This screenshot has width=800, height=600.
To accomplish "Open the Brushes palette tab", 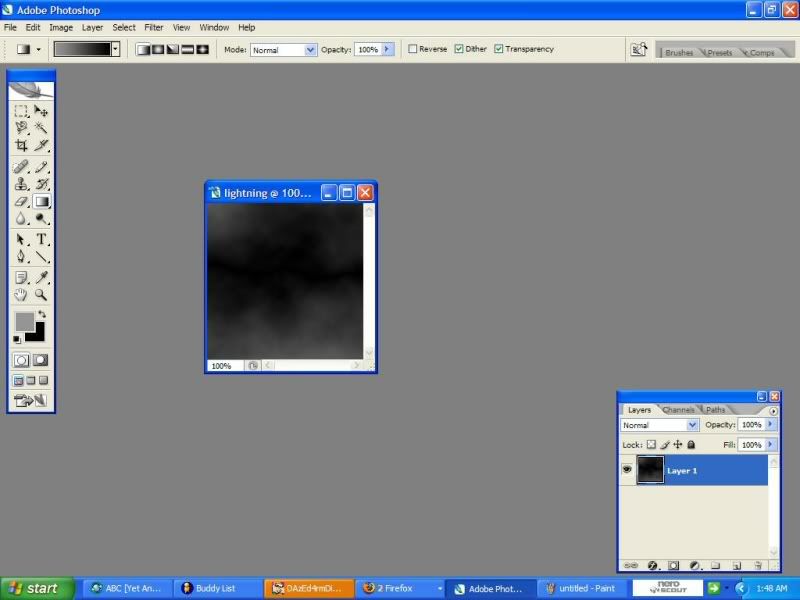I will point(679,53).
